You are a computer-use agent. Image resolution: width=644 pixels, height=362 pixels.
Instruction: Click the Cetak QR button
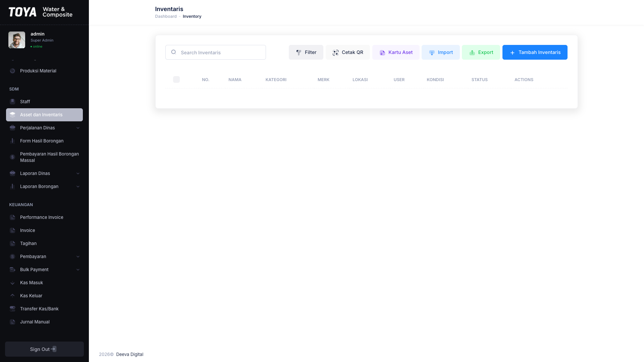(347, 52)
